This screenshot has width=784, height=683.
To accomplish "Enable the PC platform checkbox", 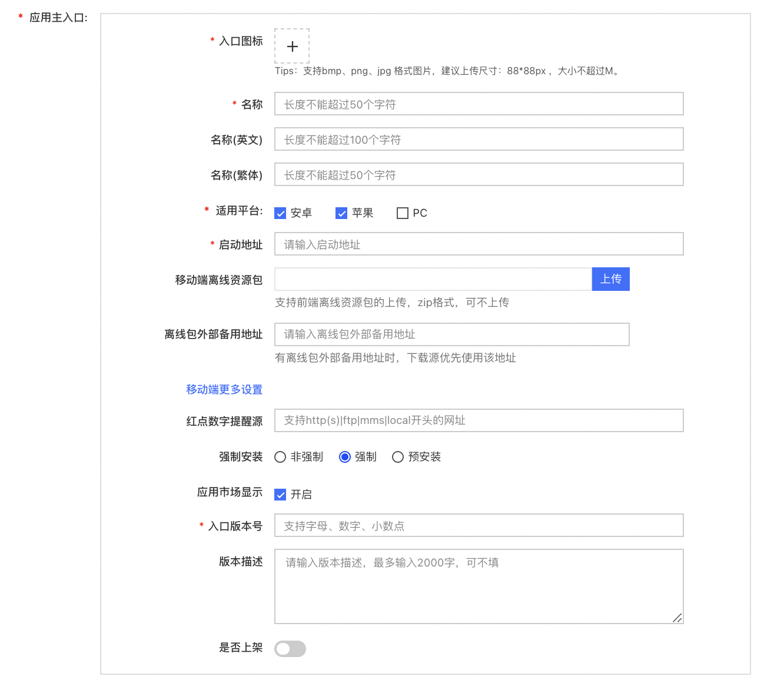I will [x=403, y=213].
